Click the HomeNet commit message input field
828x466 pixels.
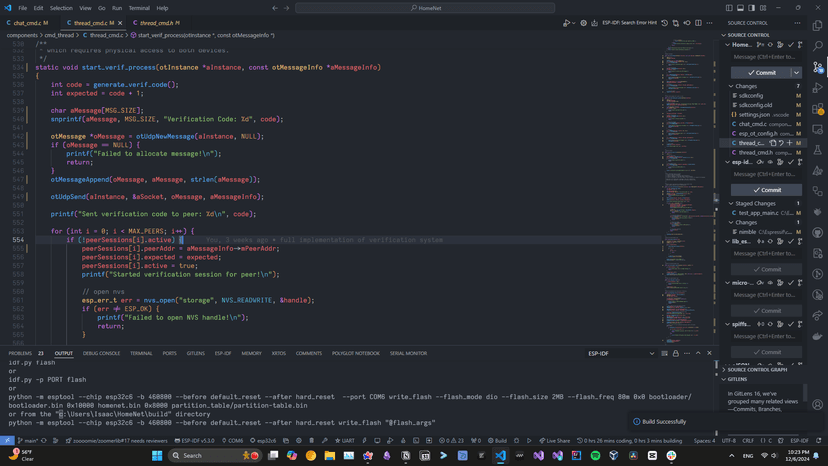[x=766, y=57]
